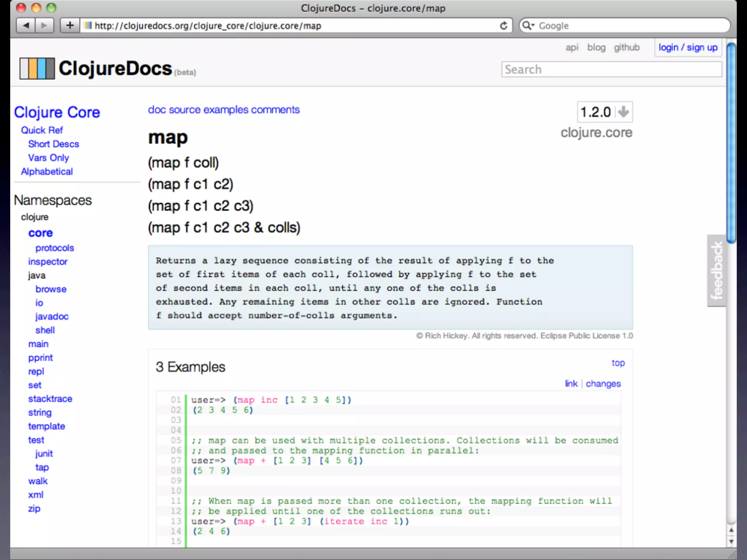Select the shell namespace

(45, 330)
